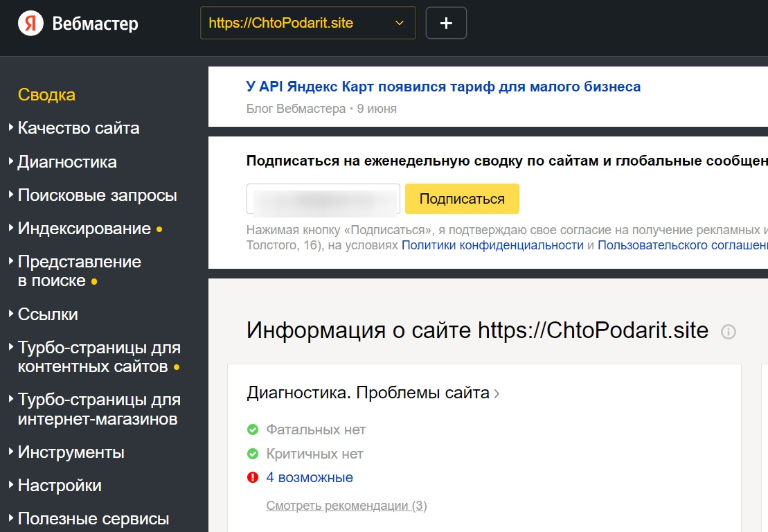Open the Политики конфиденциальности link
The image size is (768, 532).
click(x=492, y=245)
